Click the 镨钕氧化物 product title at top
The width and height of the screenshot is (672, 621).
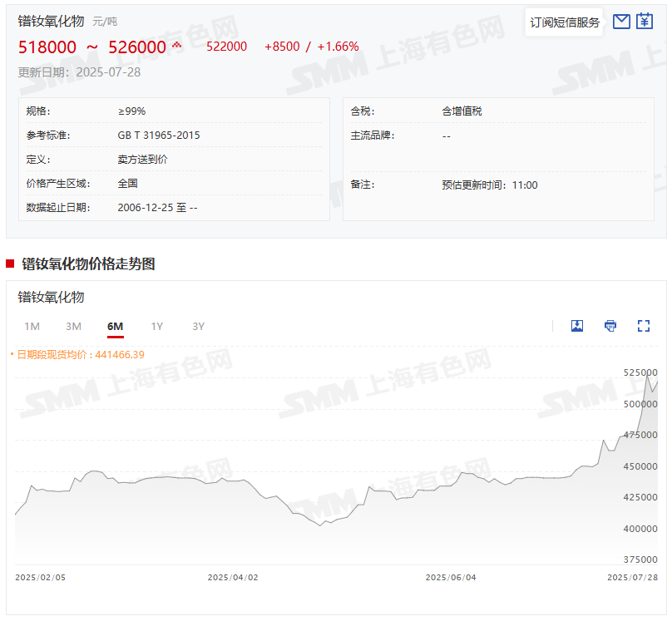pos(52,21)
